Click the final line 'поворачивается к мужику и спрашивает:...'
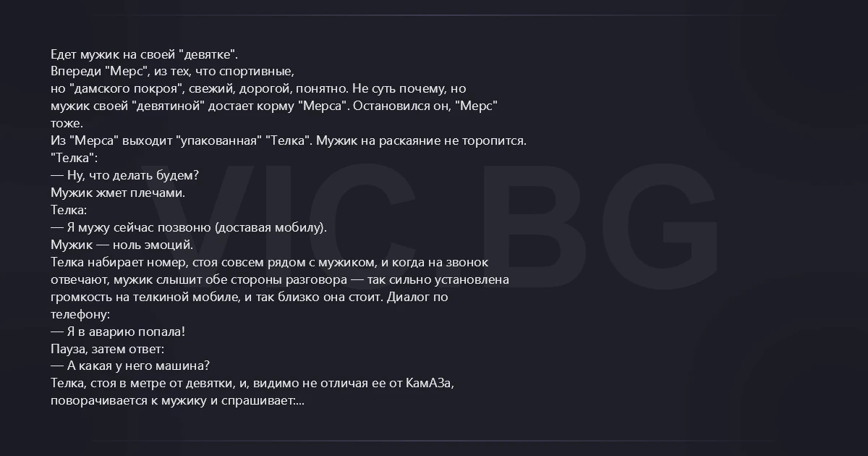Screen dimensions: 868x456 pos(177,401)
